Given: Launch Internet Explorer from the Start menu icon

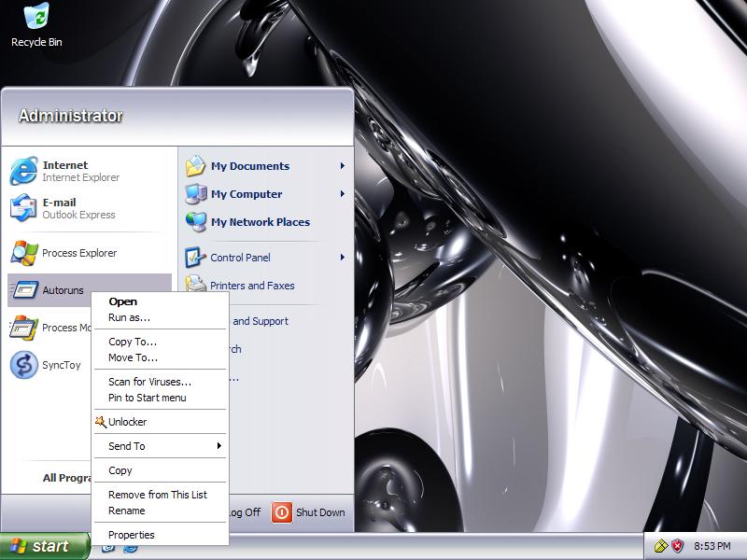Looking at the screenshot, I should [23, 171].
